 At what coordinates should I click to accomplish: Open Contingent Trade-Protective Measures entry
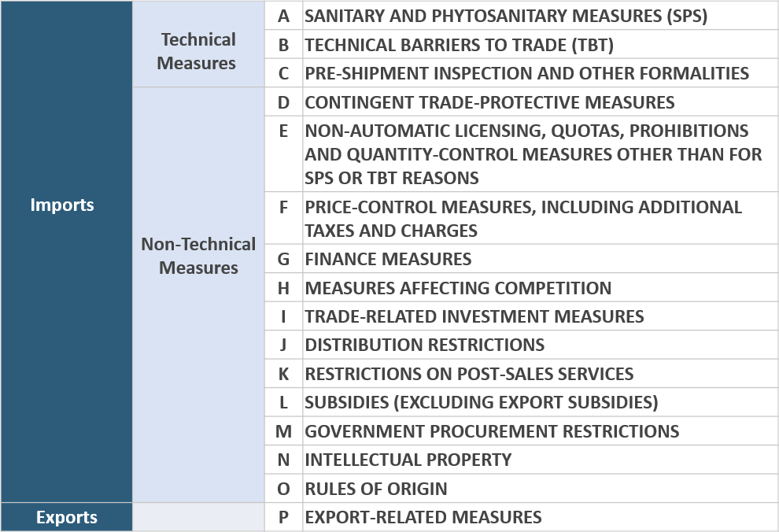point(489,102)
